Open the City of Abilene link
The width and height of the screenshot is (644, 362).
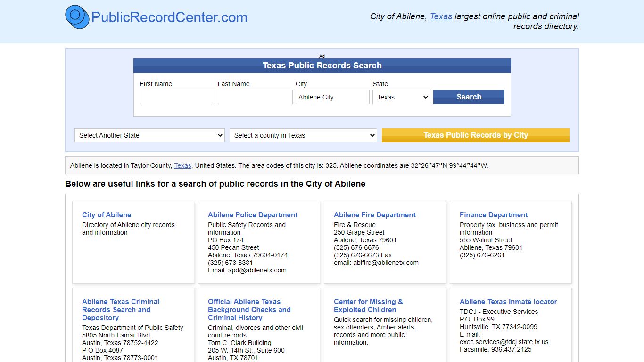tap(107, 215)
